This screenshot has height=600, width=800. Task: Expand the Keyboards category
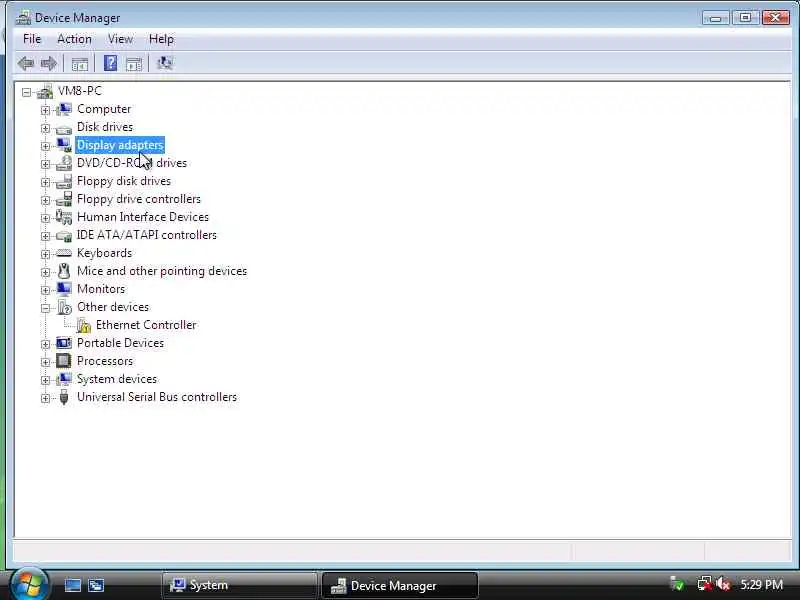(x=45, y=254)
